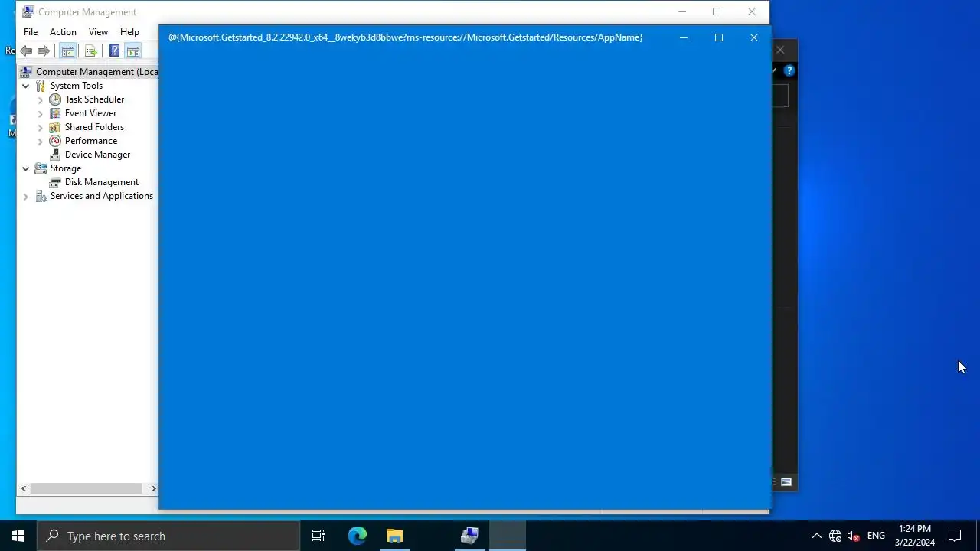Image resolution: width=980 pixels, height=551 pixels.
Task: Close the Computer Management window
Action: pos(752,11)
